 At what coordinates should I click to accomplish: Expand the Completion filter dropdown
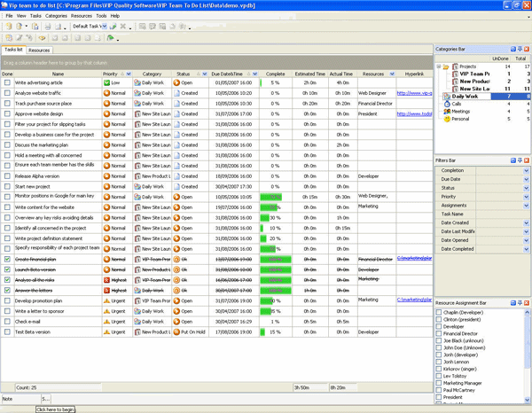pyautogui.click(x=526, y=170)
